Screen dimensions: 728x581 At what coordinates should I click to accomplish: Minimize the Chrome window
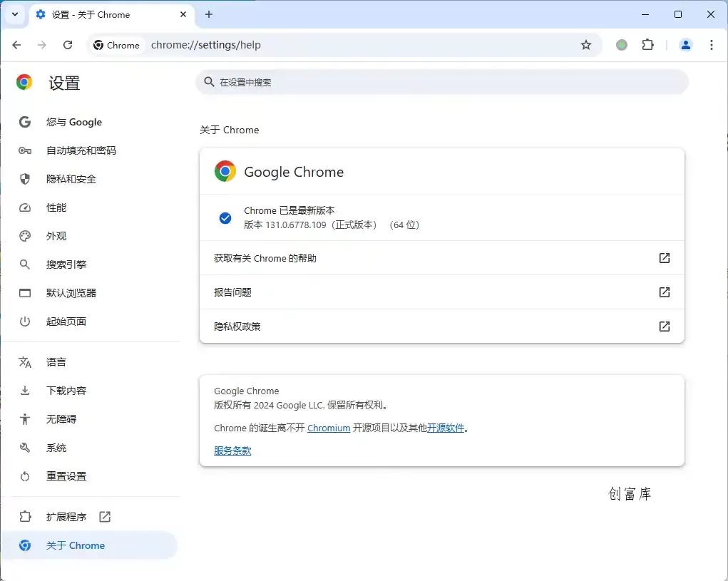click(645, 14)
